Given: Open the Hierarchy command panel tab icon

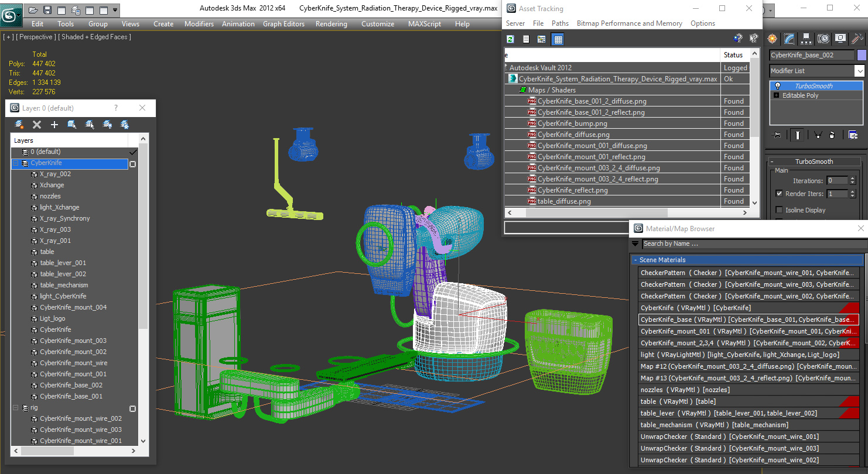Looking at the screenshot, I should pyautogui.click(x=807, y=39).
